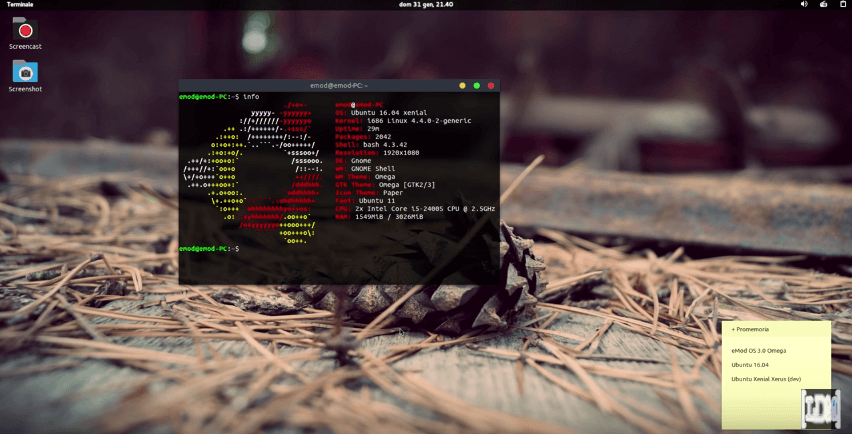Open the Screenshot desktop icon
The image size is (852, 434).
tap(25, 76)
